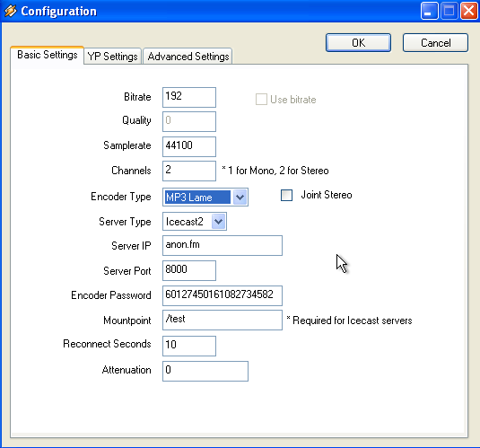Select the MP3 Lame encoder combo box
480x448 pixels.
205,197
